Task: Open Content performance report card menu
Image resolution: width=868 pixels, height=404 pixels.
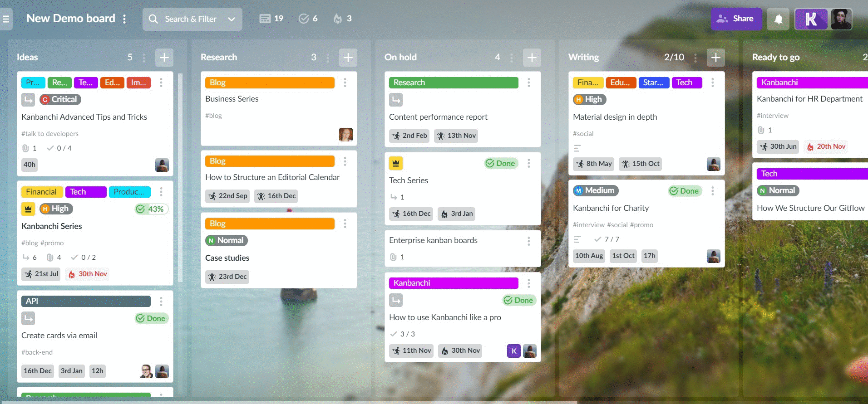Action: point(529,83)
